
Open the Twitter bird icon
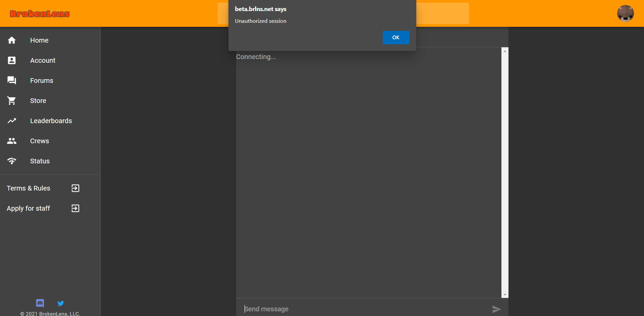coord(61,303)
